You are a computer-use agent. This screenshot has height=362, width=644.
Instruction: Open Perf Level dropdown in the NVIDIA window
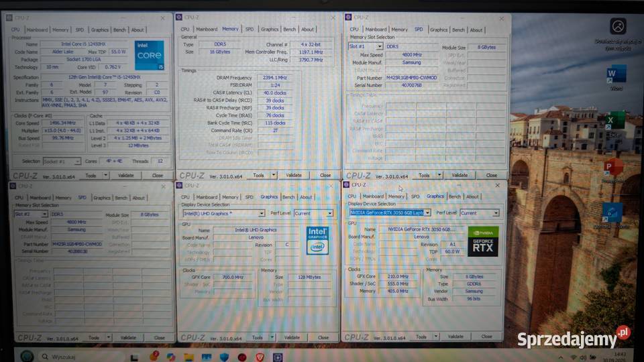point(480,213)
